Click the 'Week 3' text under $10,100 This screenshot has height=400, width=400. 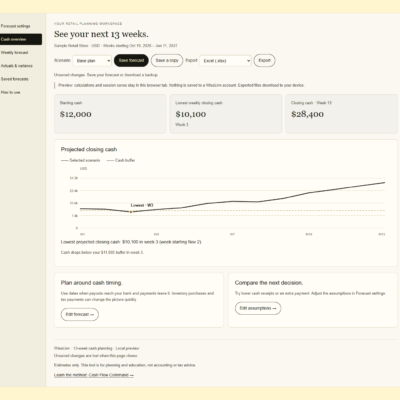coord(182,125)
